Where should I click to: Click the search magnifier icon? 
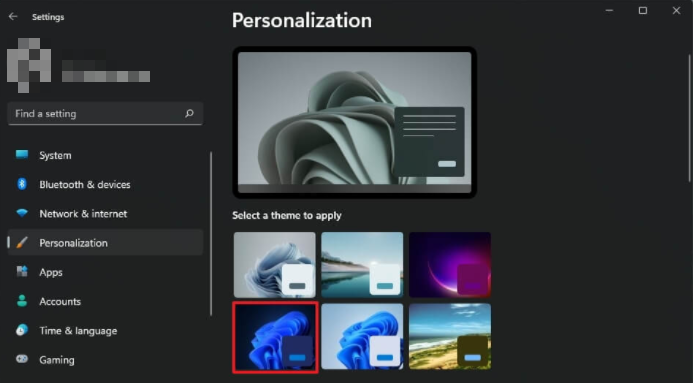point(189,114)
